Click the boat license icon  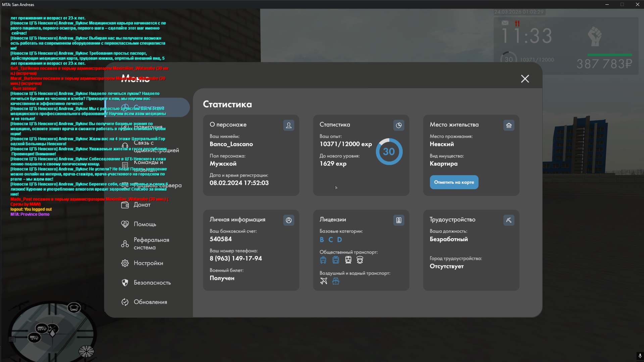336,281
